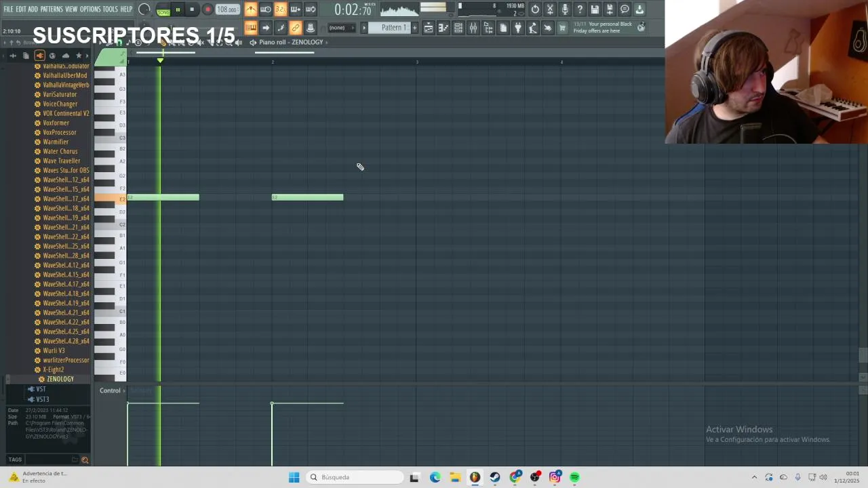Click the second green note in piano roll
Screen dimensions: 868x488
[308, 197]
